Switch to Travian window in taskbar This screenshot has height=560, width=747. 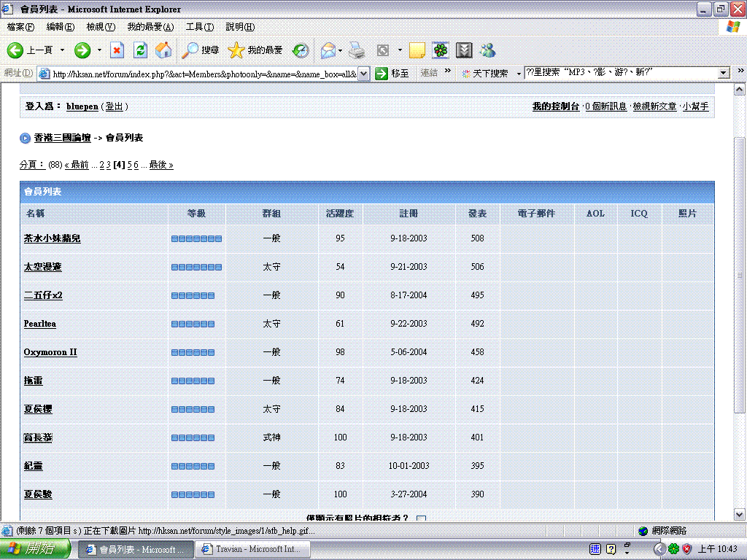254,549
